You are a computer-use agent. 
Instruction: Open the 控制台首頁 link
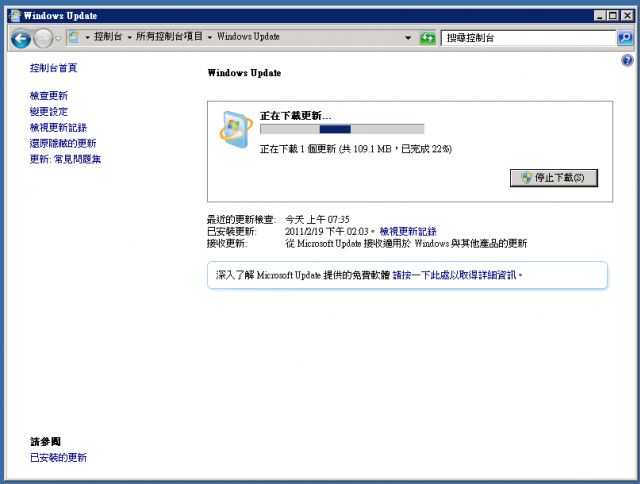[x=53, y=68]
